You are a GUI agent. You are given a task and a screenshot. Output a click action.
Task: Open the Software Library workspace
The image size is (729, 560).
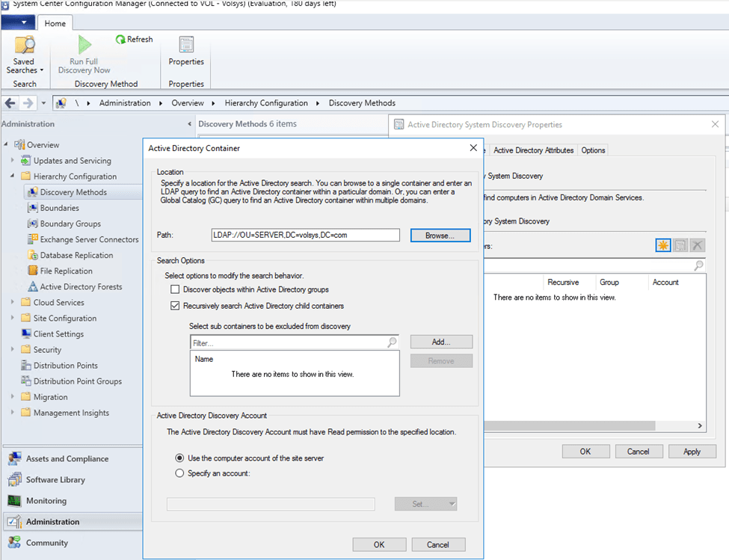(55, 480)
